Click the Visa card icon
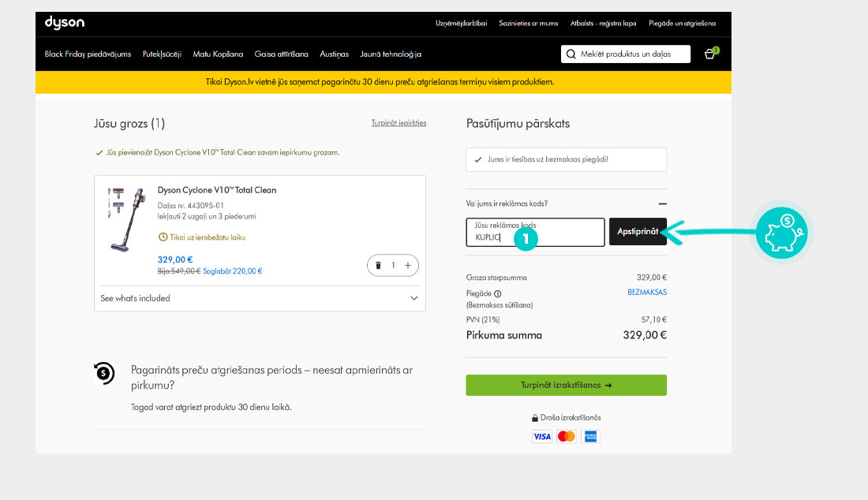Image resolution: width=868 pixels, height=500 pixels. [541, 436]
